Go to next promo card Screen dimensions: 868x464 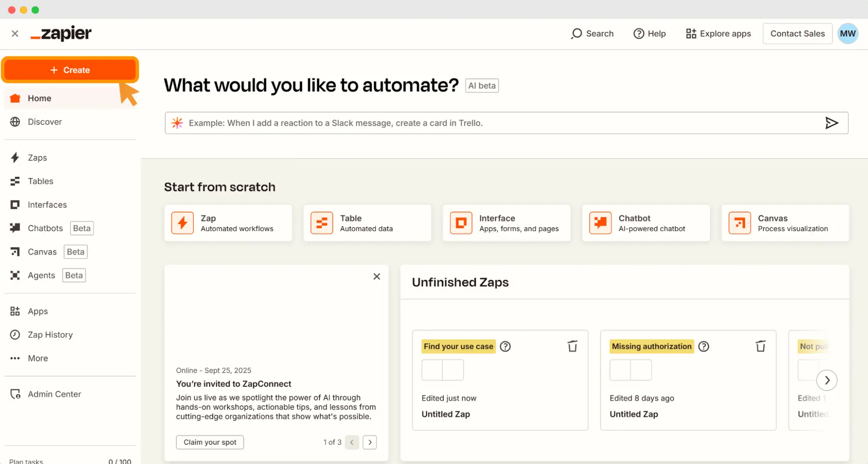click(x=370, y=442)
